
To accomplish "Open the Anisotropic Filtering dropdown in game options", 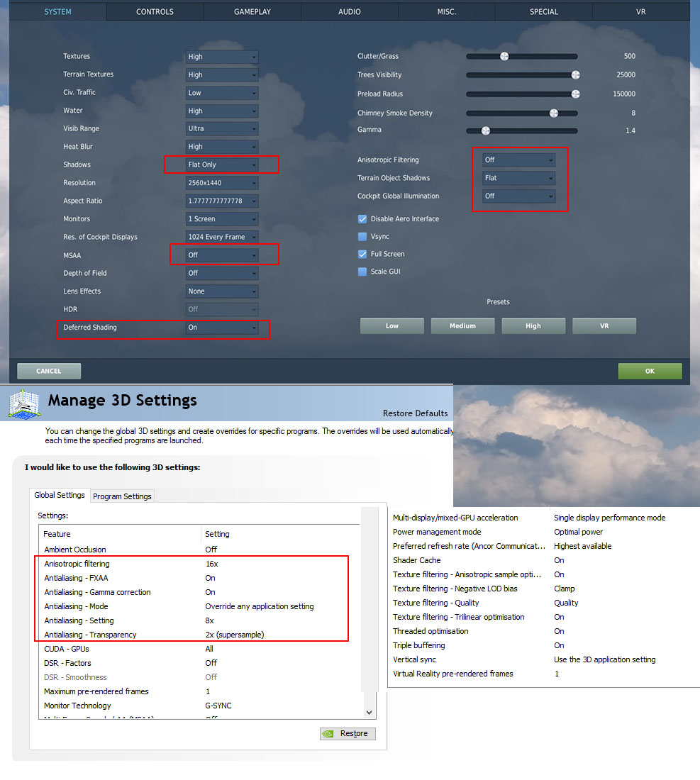I will 518,160.
